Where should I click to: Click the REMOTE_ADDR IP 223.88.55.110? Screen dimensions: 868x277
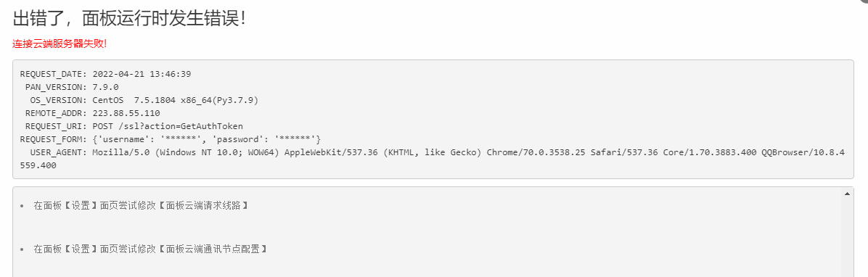126,113
